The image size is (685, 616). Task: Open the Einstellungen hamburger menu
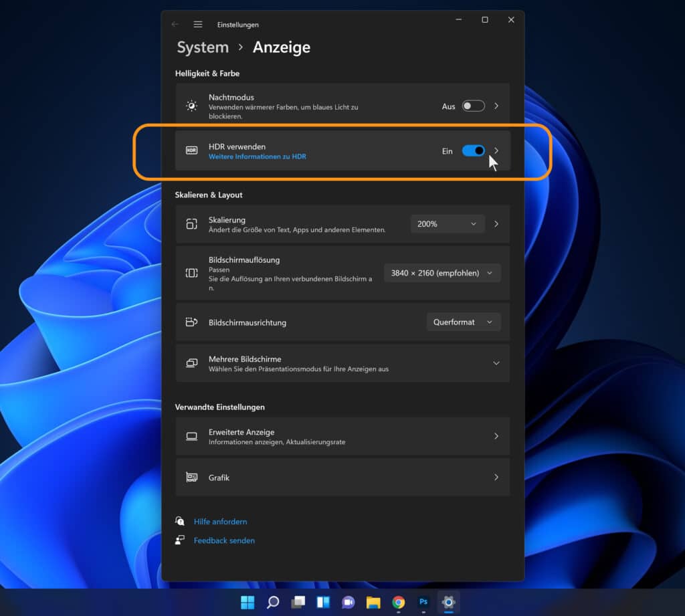coord(198,24)
